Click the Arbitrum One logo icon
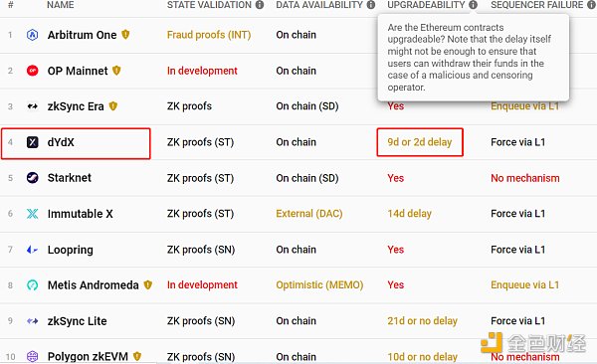597x364 pixels. (x=33, y=35)
